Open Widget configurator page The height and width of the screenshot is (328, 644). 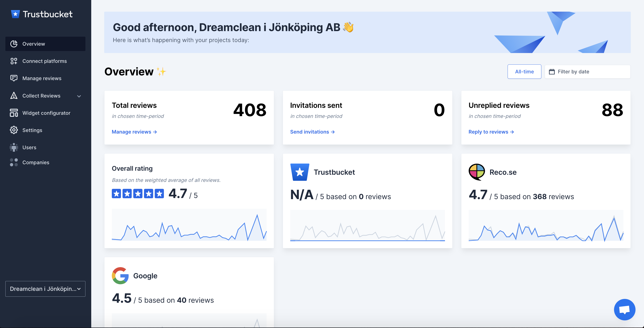[45, 113]
